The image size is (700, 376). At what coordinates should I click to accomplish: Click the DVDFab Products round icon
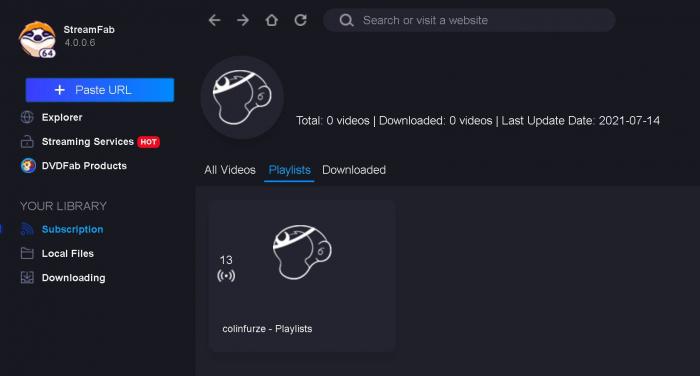click(x=28, y=166)
